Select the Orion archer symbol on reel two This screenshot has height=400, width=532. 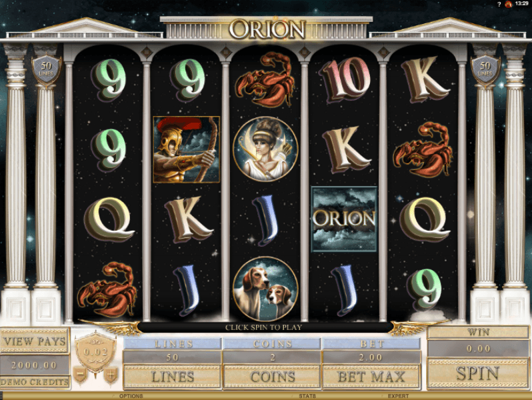[x=187, y=149]
